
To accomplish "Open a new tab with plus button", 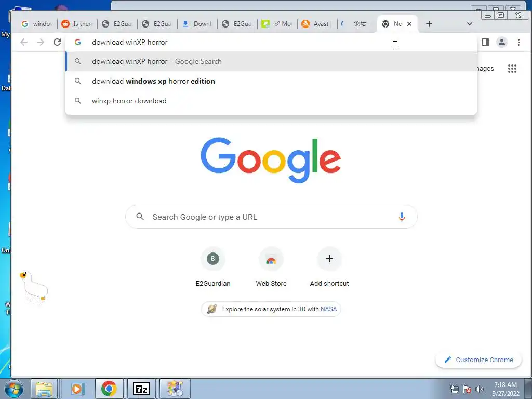I will 429,24.
